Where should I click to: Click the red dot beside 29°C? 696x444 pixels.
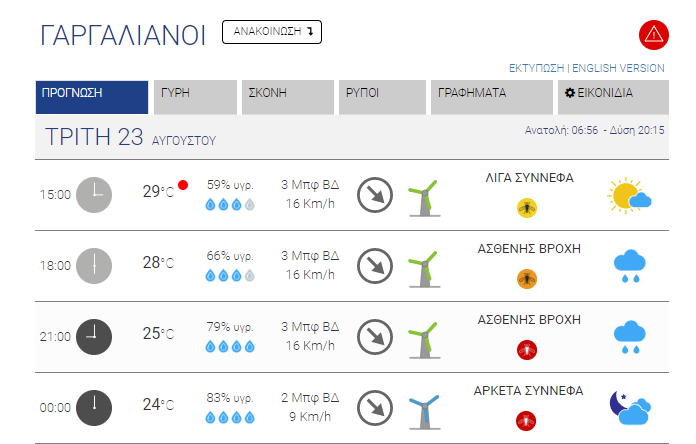[183, 185]
